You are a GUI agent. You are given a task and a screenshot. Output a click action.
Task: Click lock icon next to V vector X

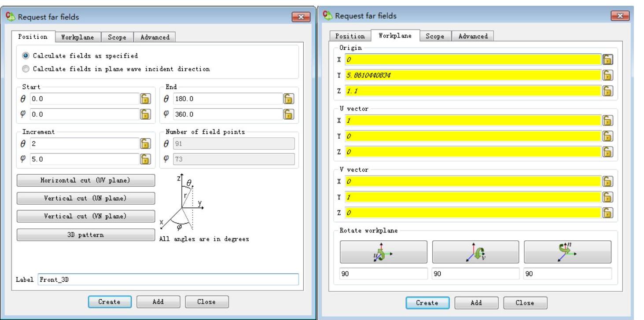(608, 181)
